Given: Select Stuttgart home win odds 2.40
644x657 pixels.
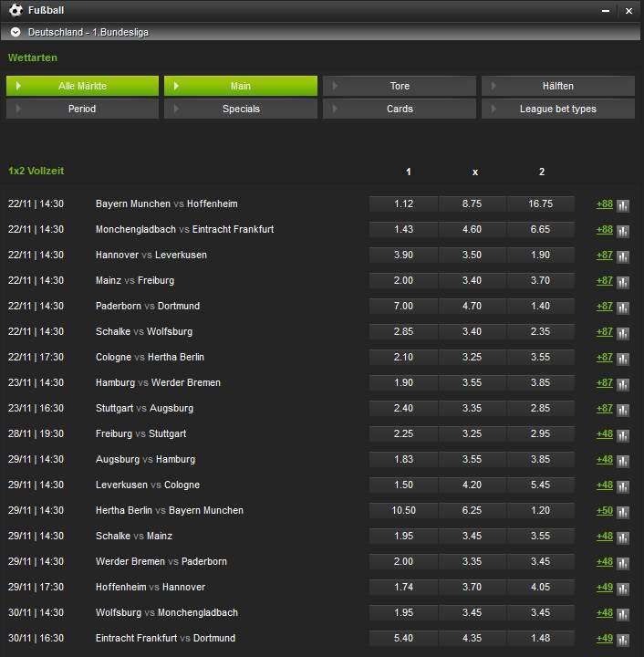Looking at the screenshot, I should tap(404, 409).
